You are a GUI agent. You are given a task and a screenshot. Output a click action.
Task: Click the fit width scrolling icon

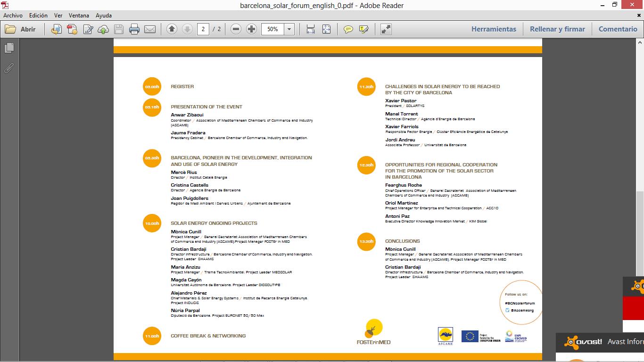pos(311,29)
